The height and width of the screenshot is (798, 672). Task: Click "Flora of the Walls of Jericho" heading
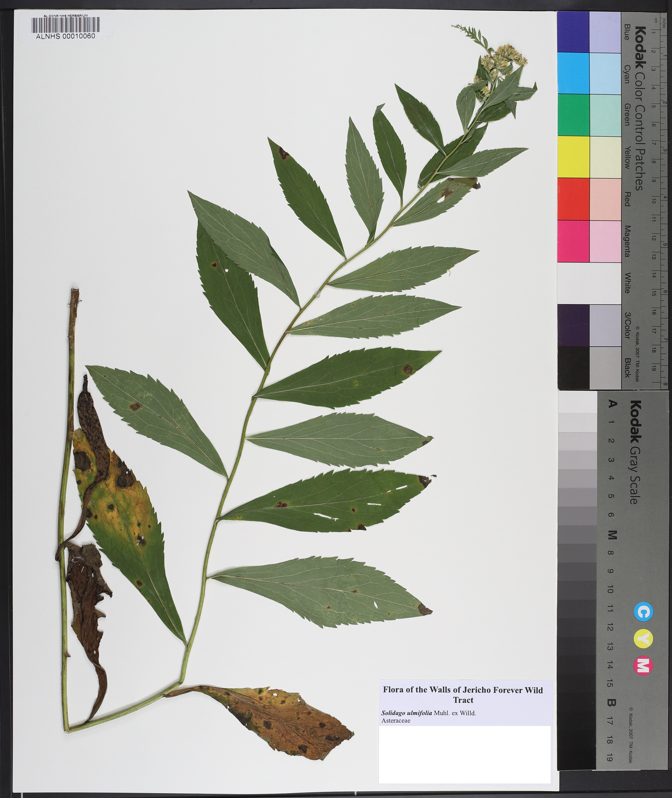[x=463, y=695]
